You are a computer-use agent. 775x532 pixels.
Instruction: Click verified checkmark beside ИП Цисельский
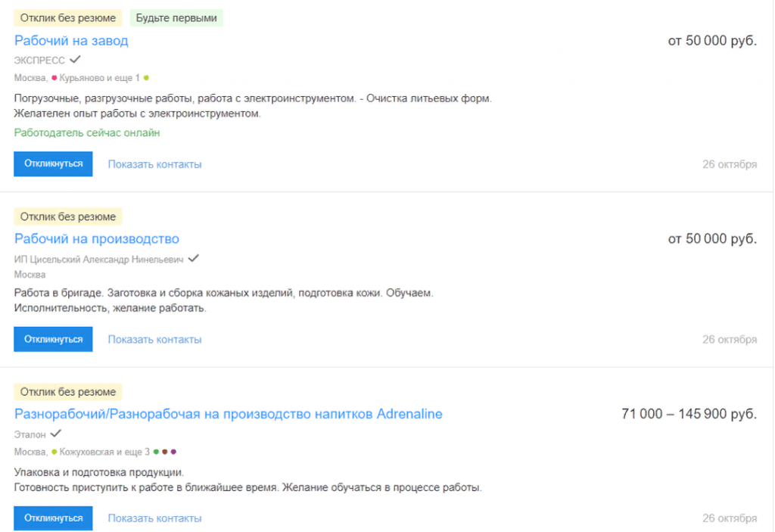194,258
